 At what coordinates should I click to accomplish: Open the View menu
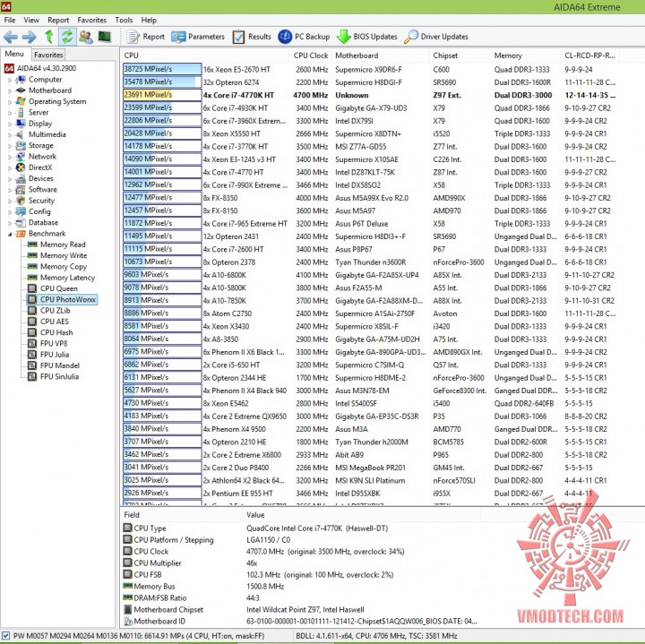31,20
